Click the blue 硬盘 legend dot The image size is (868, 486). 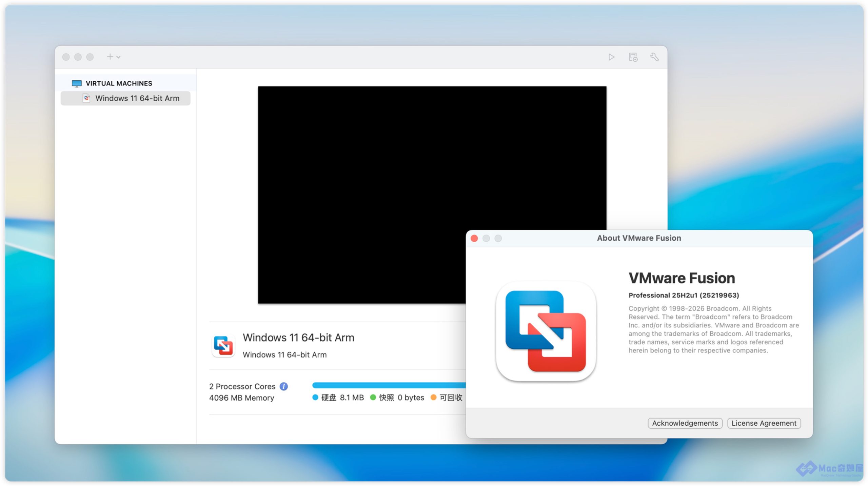315,397
